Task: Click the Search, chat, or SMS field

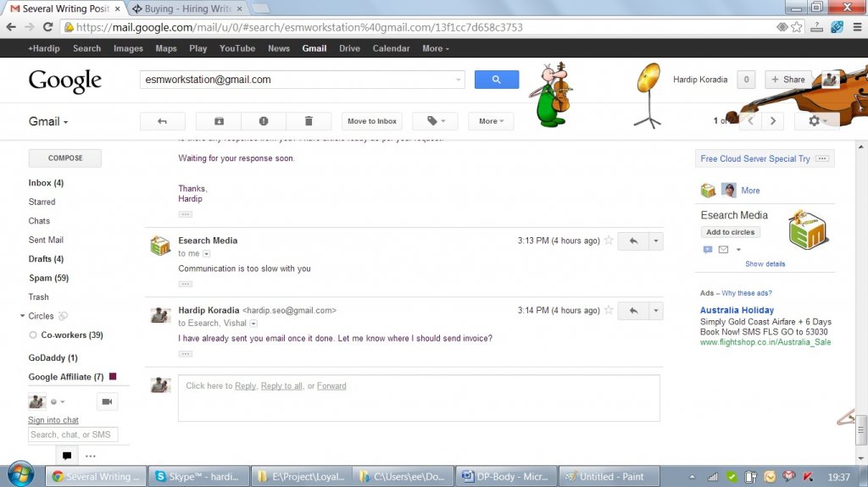Action: tap(73, 435)
